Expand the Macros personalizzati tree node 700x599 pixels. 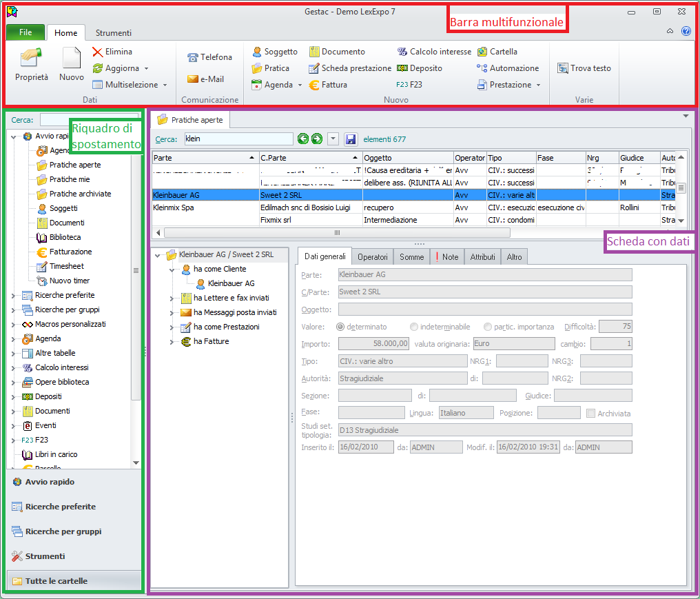pyautogui.click(x=13, y=325)
